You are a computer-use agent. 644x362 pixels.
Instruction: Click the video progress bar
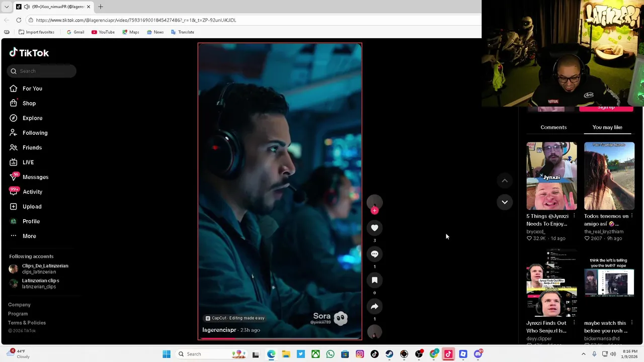(279, 339)
